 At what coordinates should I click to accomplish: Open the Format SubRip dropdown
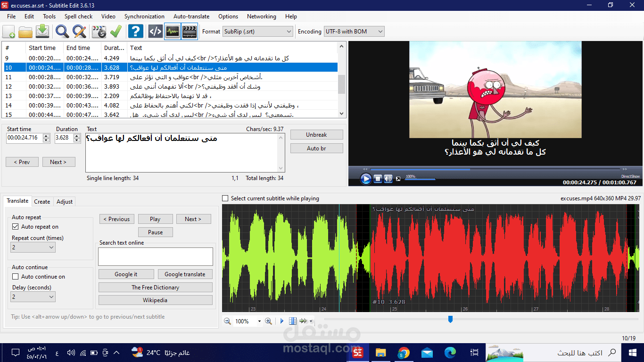pyautogui.click(x=258, y=32)
